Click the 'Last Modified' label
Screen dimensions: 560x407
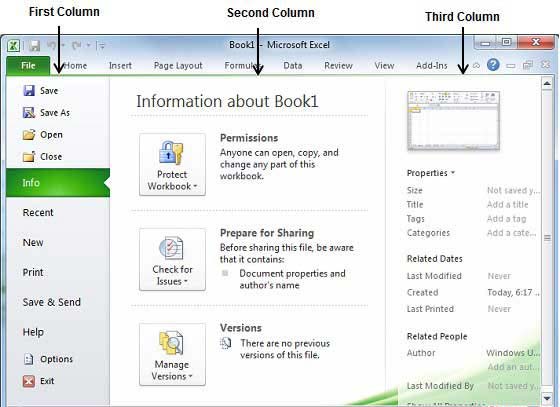(x=434, y=276)
